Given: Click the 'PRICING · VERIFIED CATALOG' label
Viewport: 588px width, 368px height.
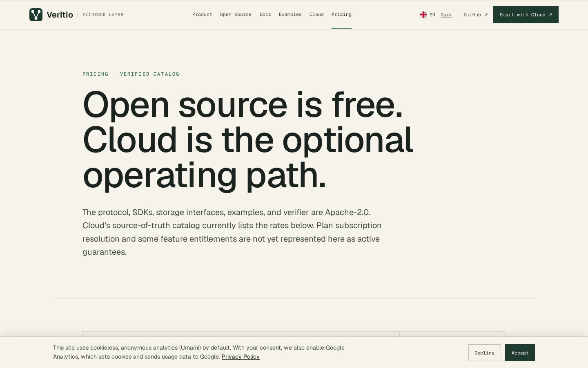Looking at the screenshot, I should [x=131, y=74].
